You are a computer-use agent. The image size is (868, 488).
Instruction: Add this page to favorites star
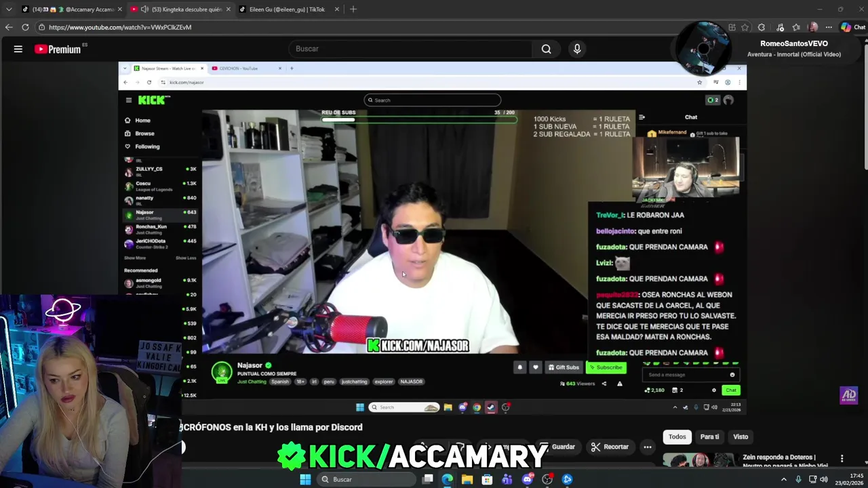pyautogui.click(x=745, y=27)
